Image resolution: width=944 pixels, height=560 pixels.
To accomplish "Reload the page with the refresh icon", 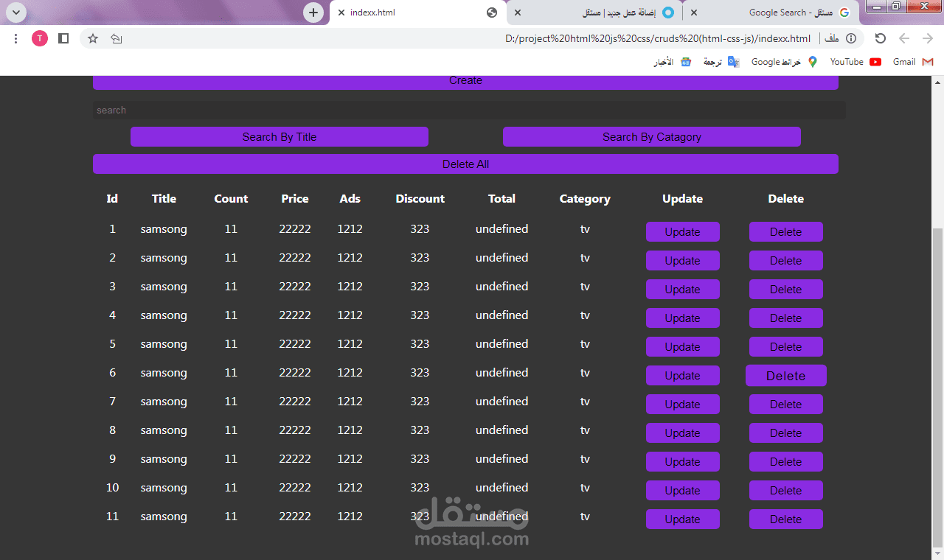I will point(880,38).
